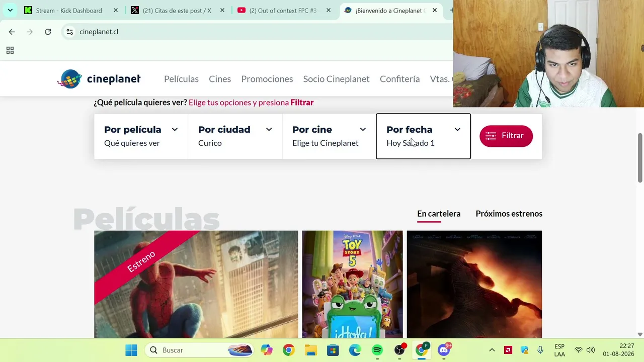Open the Promociones menu item
644x362 pixels.
tap(267, 79)
